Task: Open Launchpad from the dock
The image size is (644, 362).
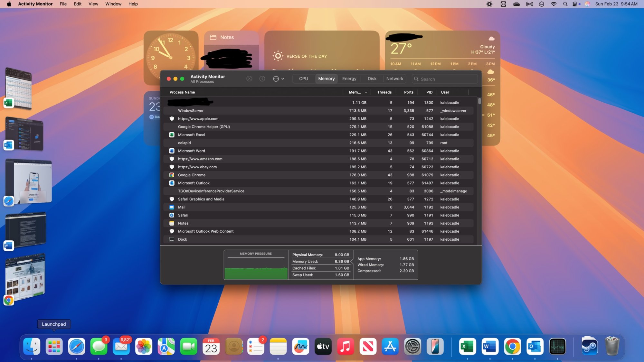Action: 53,347
